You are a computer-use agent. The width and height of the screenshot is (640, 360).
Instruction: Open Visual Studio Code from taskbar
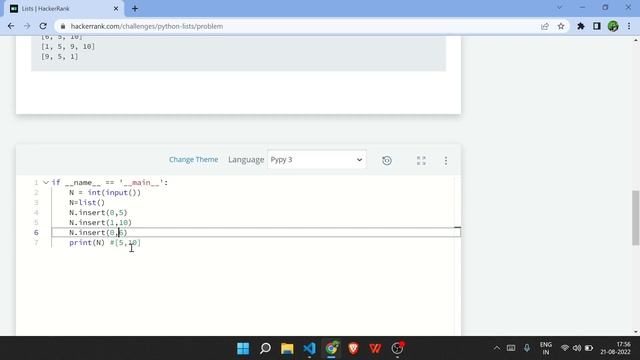click(x=309, y=348)
